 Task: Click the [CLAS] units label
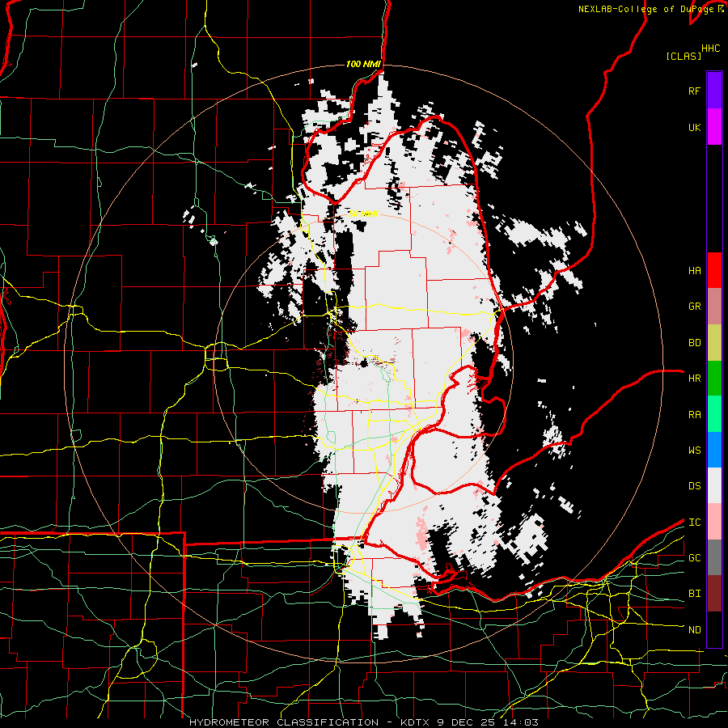point(684,56)
